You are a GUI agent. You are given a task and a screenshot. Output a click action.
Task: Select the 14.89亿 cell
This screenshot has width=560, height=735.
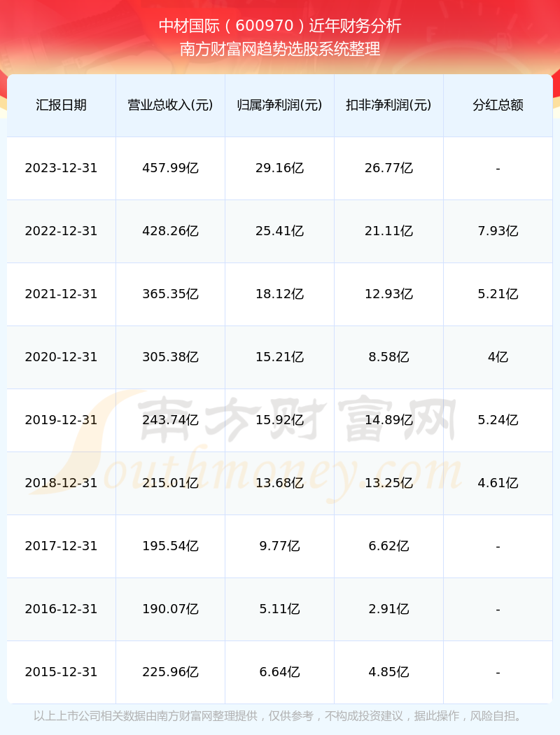[x=389, y=420]
